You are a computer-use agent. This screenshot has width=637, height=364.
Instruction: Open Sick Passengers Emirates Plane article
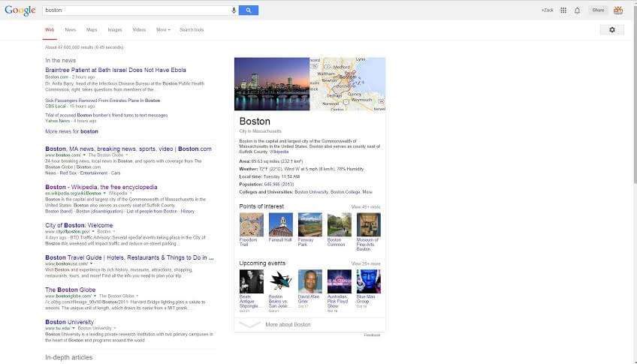[103, 101]
